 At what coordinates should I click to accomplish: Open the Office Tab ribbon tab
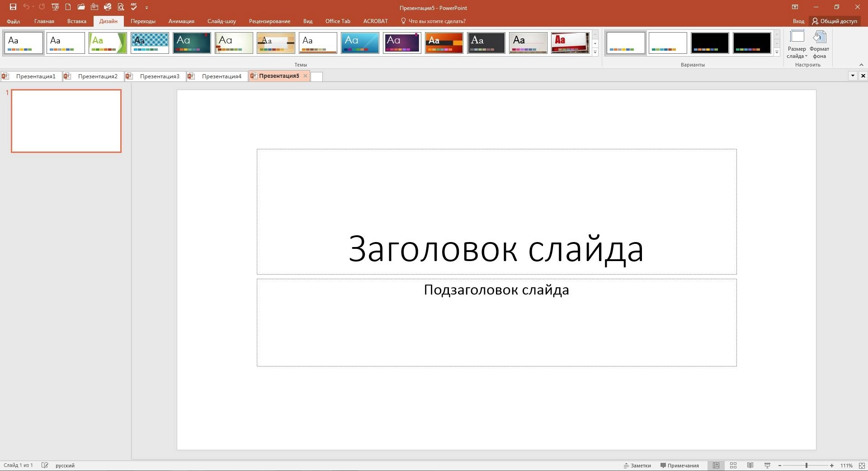tap(338, 21)
